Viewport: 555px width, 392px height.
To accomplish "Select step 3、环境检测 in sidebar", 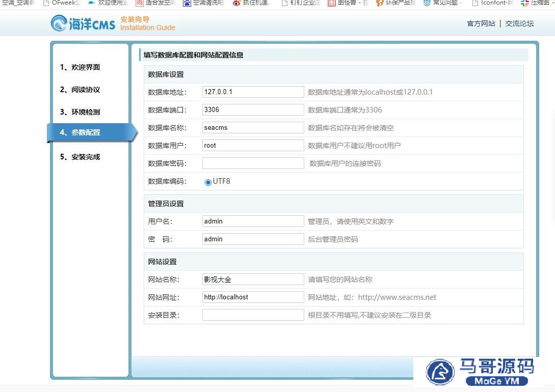I will pos(80,112).
